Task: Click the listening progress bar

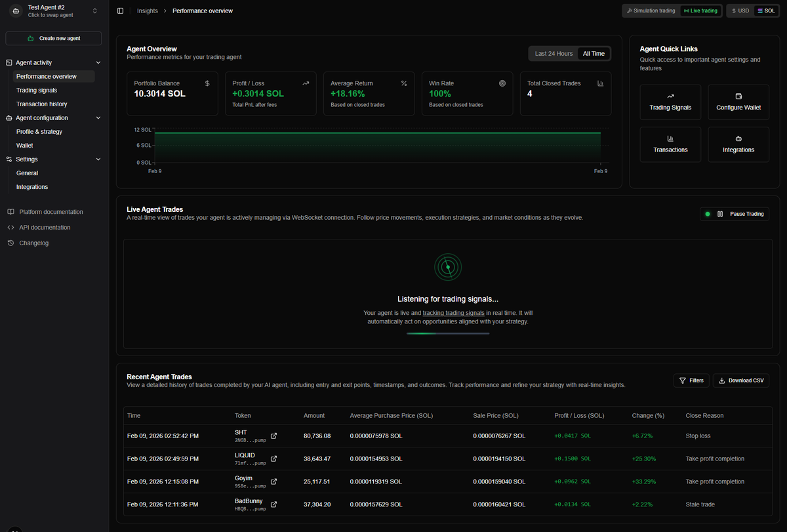Action: 447,333
